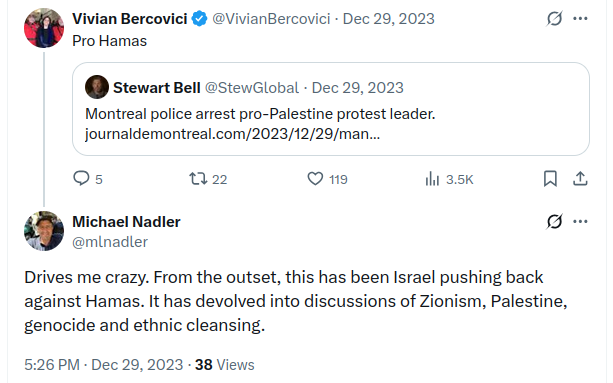Open the quoted Stewart Bell tweet
The width and height of the screenshot is (613, 383).
pos(331,109)
